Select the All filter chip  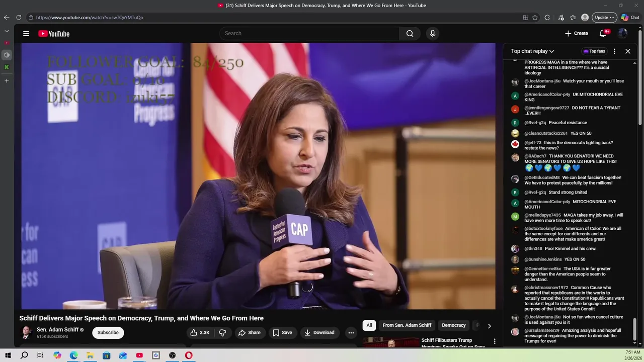(x=369, y=325)
